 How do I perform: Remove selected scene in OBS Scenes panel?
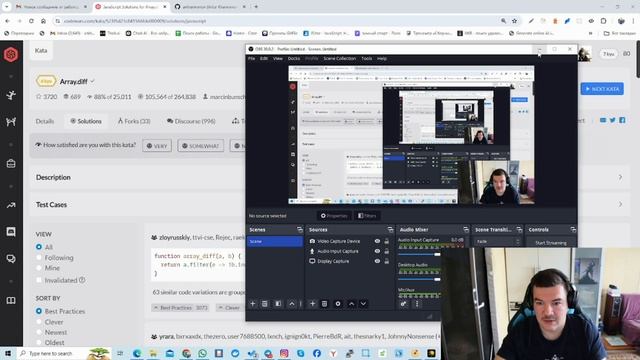click(x=264, y=304)
